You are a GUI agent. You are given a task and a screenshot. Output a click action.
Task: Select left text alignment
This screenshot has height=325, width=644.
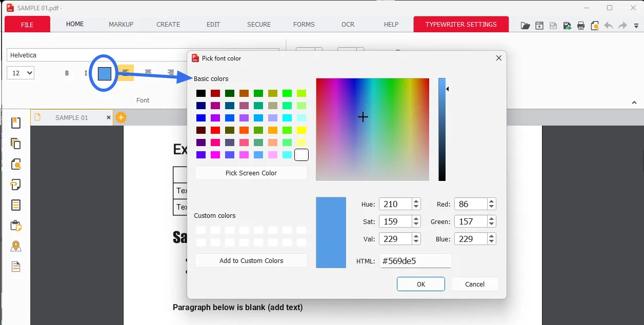[x=126, y=73]
